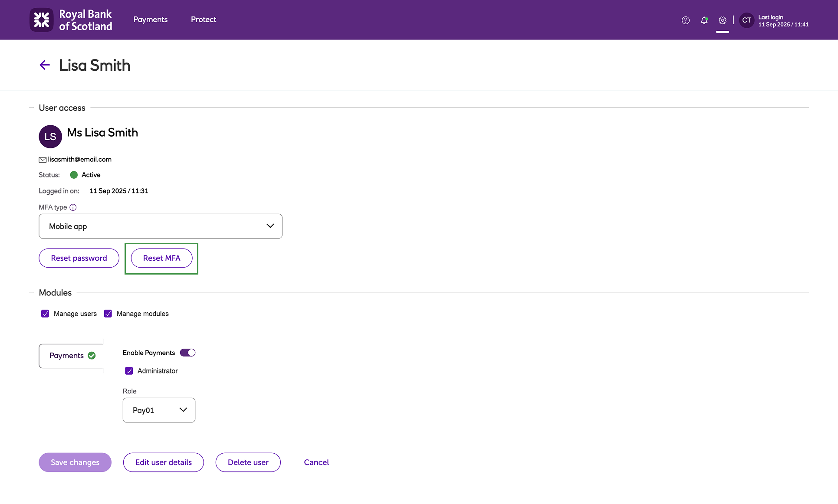The width and height of the screenshot is (838, 504).
Task: Uncheck the Manage modules checkbox
Action: [108, 314]
